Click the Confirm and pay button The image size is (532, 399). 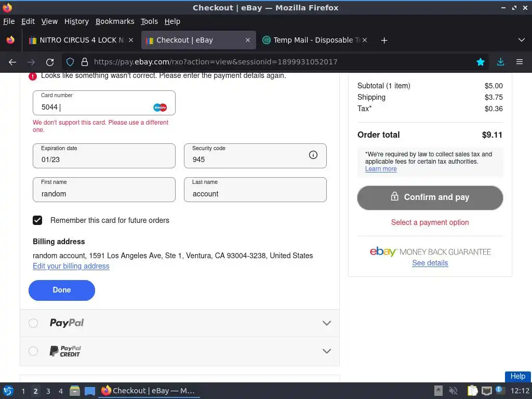pyautogui.click(x=430, y=197)
